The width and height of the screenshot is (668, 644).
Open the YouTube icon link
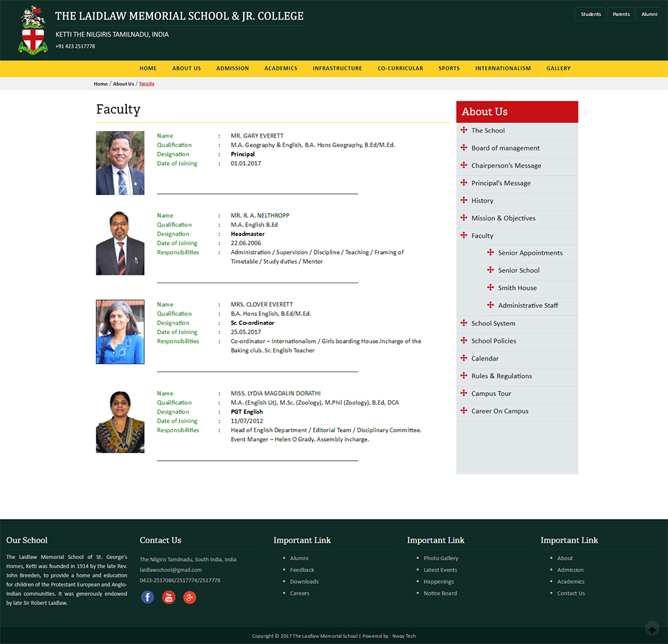coord(168,597)
